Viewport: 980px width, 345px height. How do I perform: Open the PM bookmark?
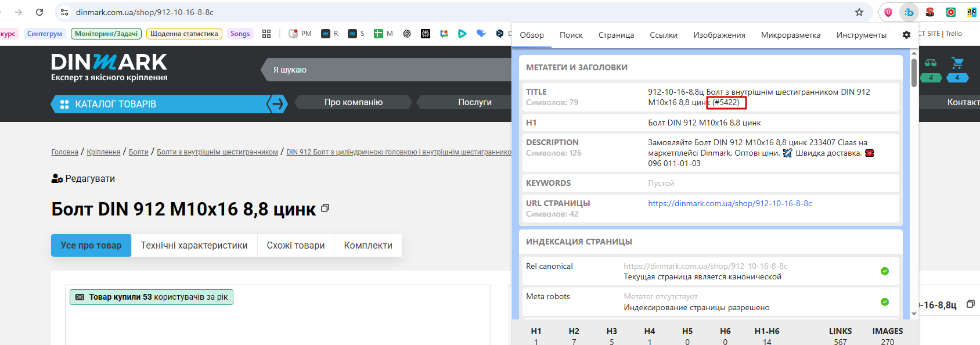(x=300, y=34)
